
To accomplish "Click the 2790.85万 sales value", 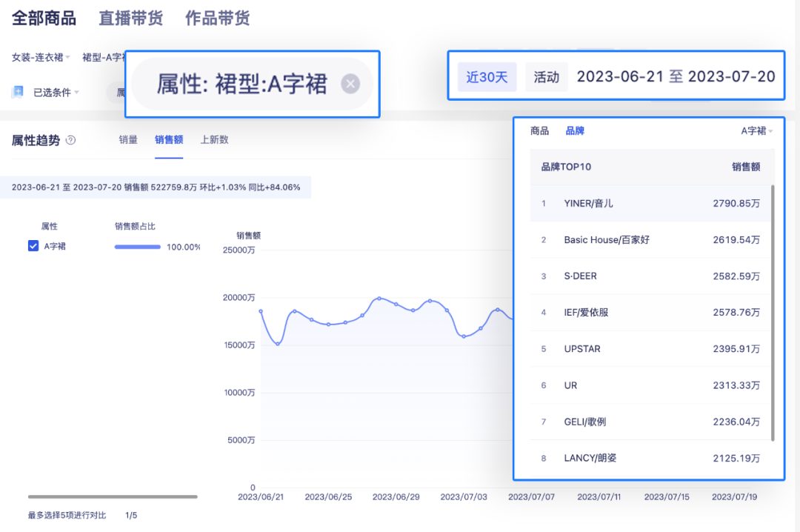I will [x=736, y=203].
